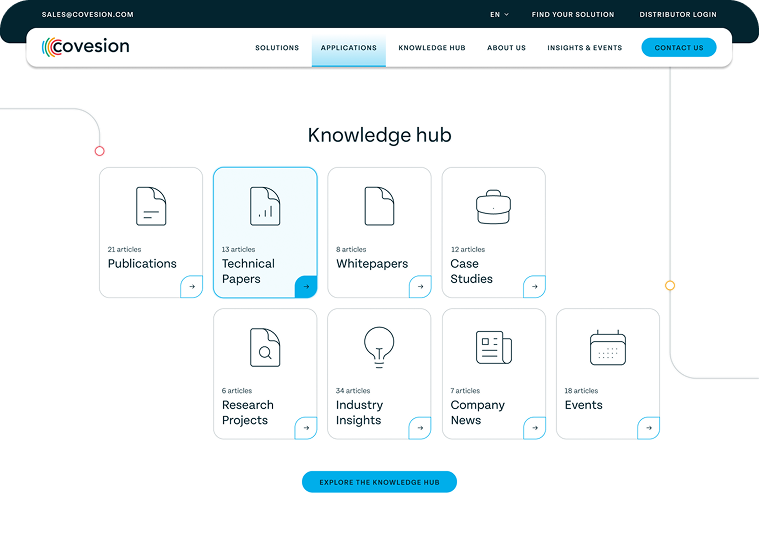
Task: Click the '7 articles' count text
Action: coord(465,390)
